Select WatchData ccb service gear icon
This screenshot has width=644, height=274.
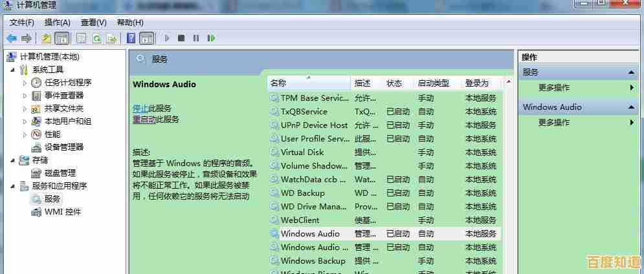(x=274, y=180)
